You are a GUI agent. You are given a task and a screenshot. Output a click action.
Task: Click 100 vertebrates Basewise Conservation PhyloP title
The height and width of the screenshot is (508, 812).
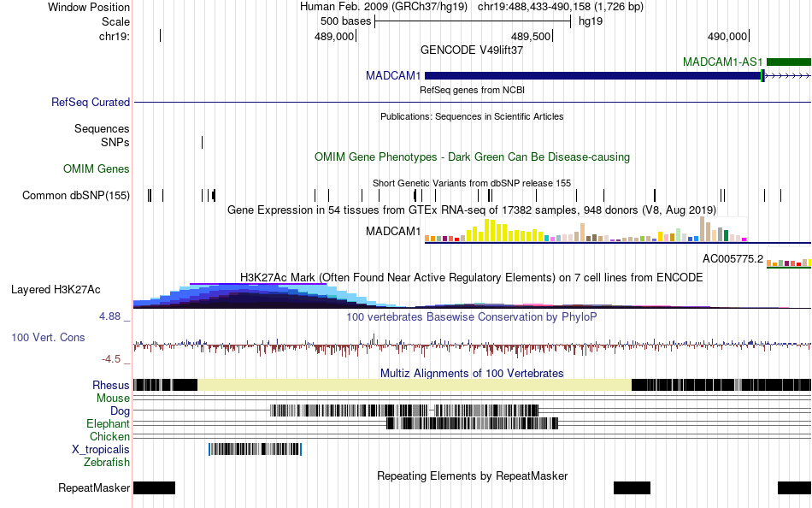(x=472, y=316)
